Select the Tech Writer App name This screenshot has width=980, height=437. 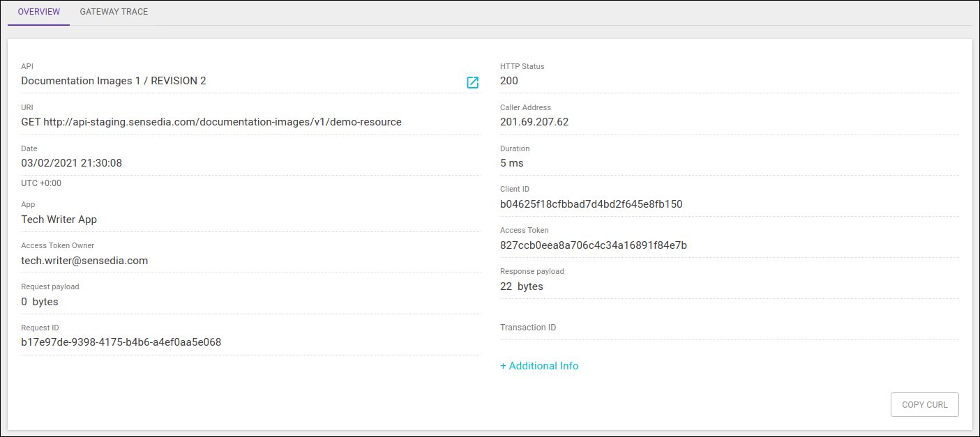pos(59,219)
